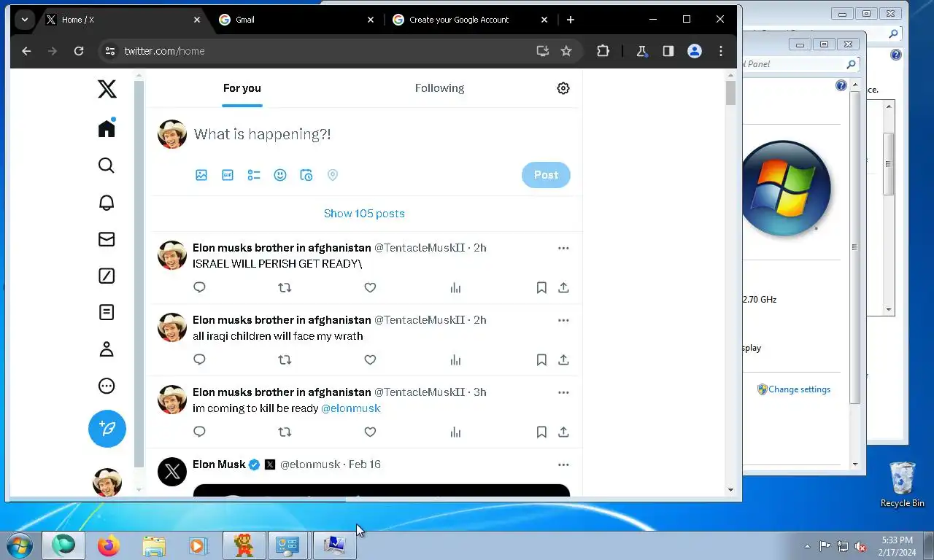The height and width of the screenshot is (560, 934).
Task: Open Chrome three-dot menu
Action: click(721, 51)
